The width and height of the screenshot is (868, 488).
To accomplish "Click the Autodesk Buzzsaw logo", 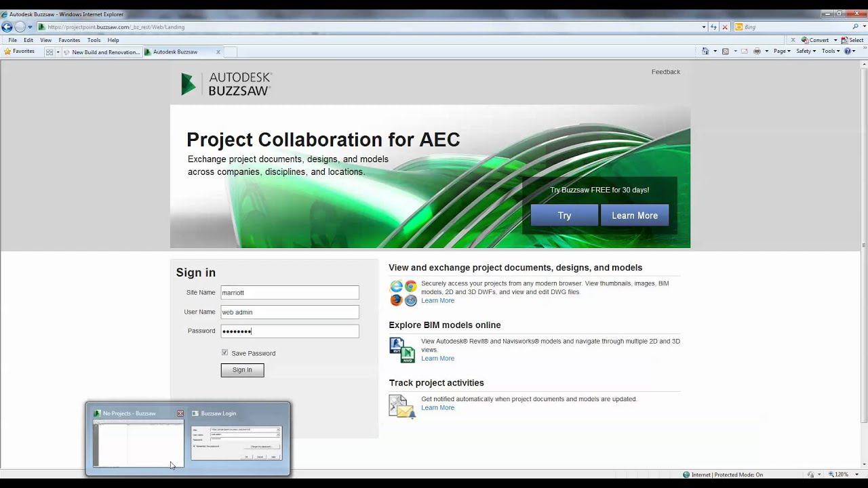I will [x=226, y=84].
